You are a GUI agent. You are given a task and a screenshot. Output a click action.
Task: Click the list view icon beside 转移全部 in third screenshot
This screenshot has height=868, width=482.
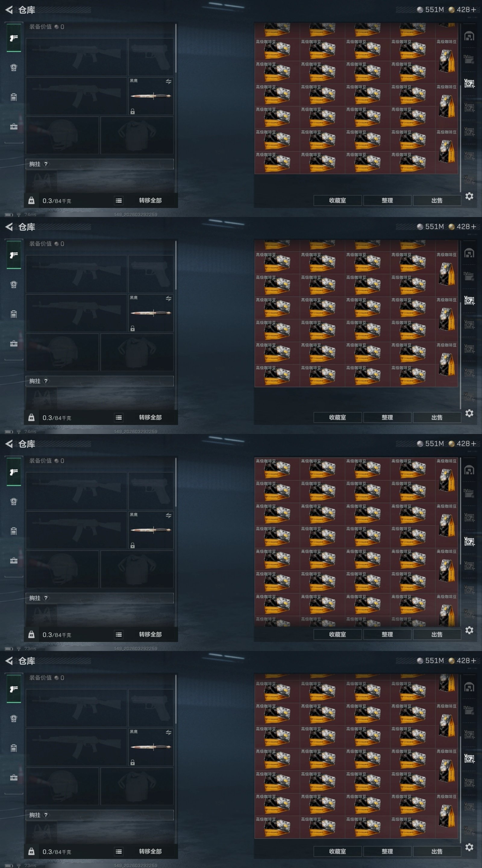[119, 634]
